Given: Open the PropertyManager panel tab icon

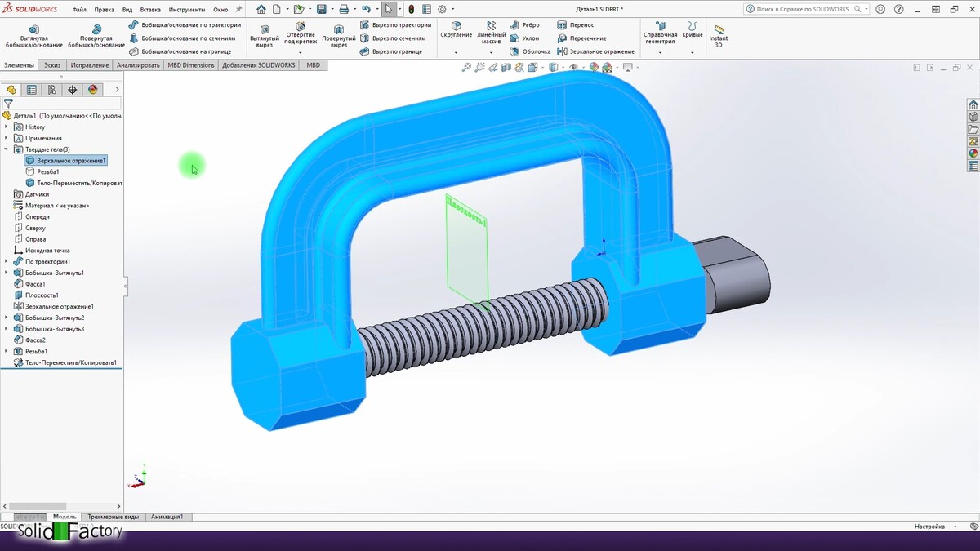Looking at the screenshot, I should coord(32,90).
